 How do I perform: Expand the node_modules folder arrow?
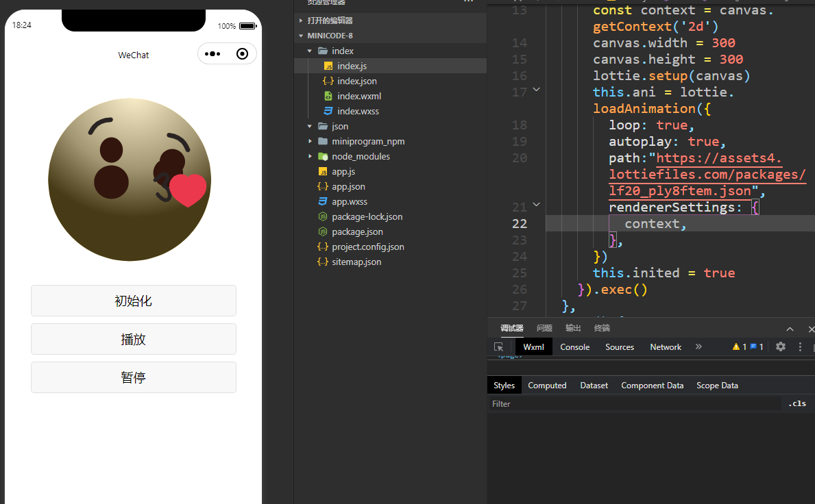click(x=310, y=156)
